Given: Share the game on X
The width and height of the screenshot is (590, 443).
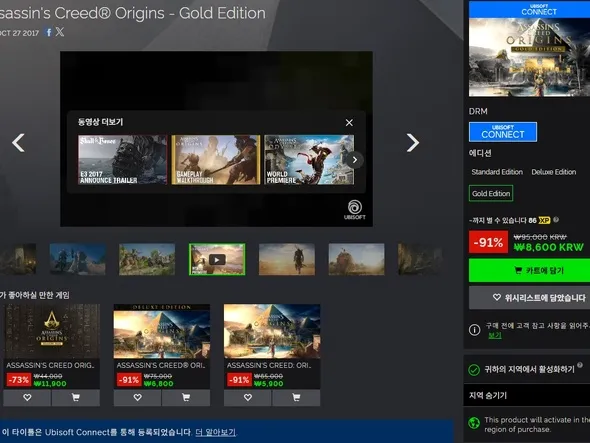Looking at the screenshot, I should [60, 32].
